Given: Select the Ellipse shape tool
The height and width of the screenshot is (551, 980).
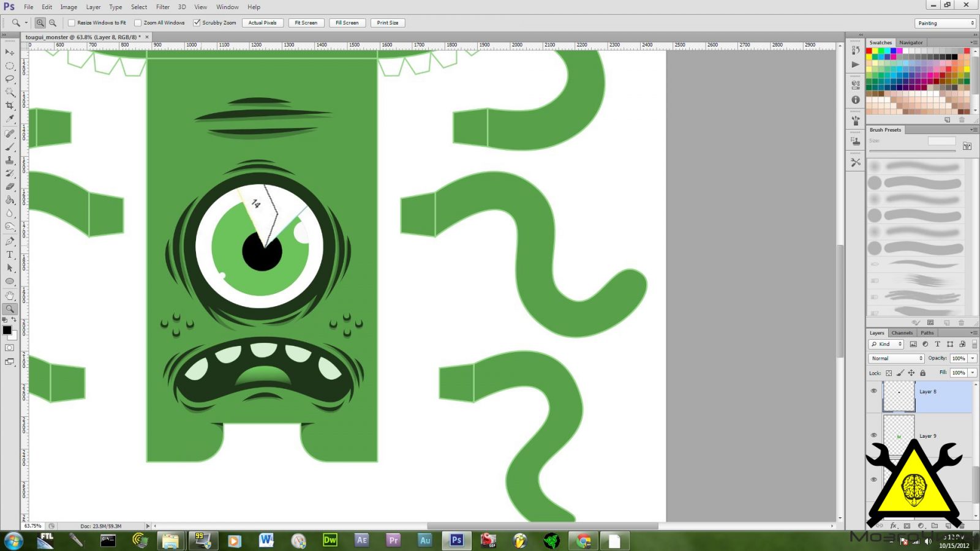Looking at the screenshot, I should tap(9, 282).
